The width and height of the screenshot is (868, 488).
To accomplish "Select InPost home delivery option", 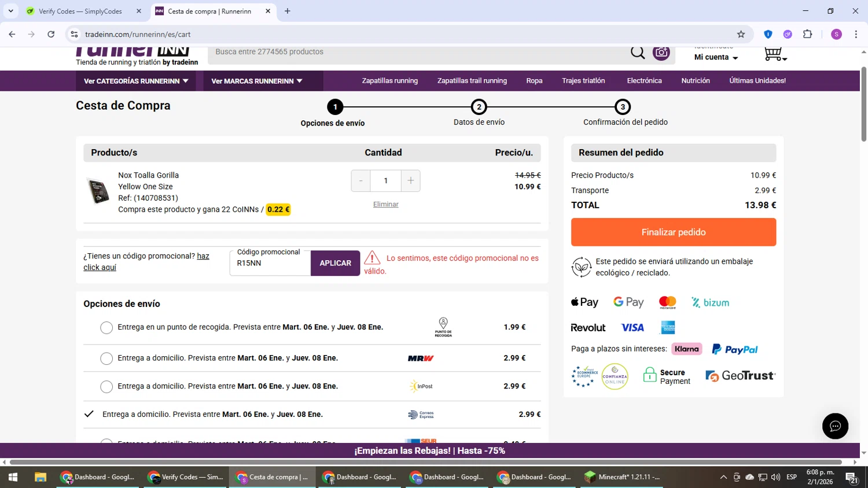I will (106, 387).
